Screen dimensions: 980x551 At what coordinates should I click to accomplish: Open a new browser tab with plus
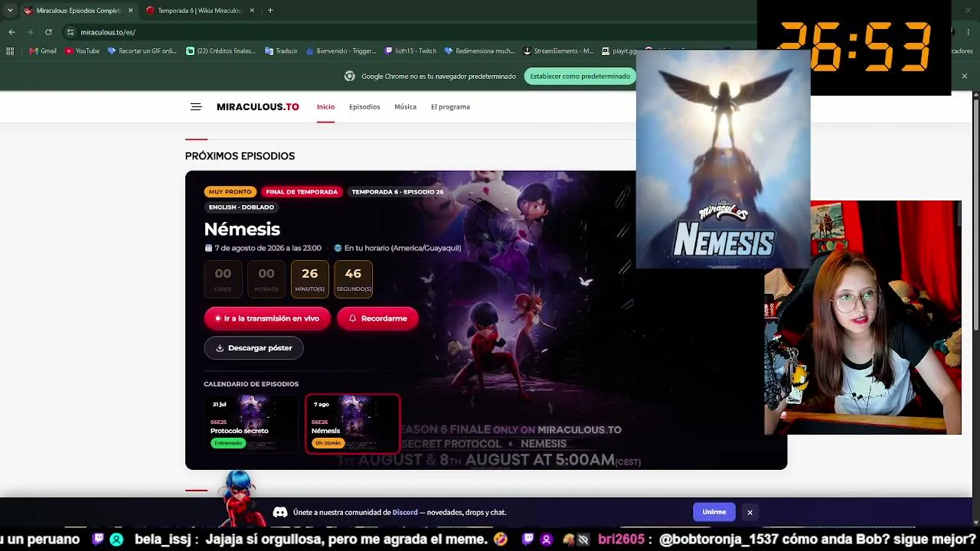point(270,11)
